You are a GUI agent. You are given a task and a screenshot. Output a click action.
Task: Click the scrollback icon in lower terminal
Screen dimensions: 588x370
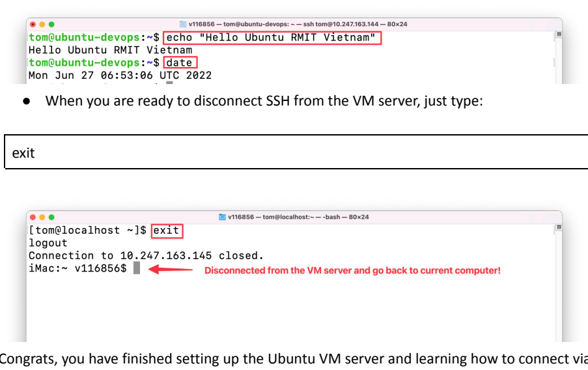(559, 227)
